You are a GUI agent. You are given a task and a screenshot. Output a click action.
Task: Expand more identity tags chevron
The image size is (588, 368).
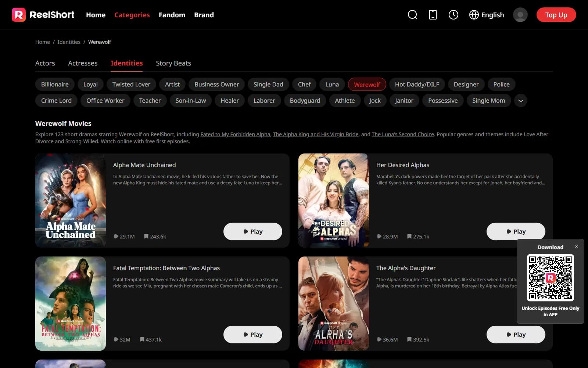pos(521,100)
